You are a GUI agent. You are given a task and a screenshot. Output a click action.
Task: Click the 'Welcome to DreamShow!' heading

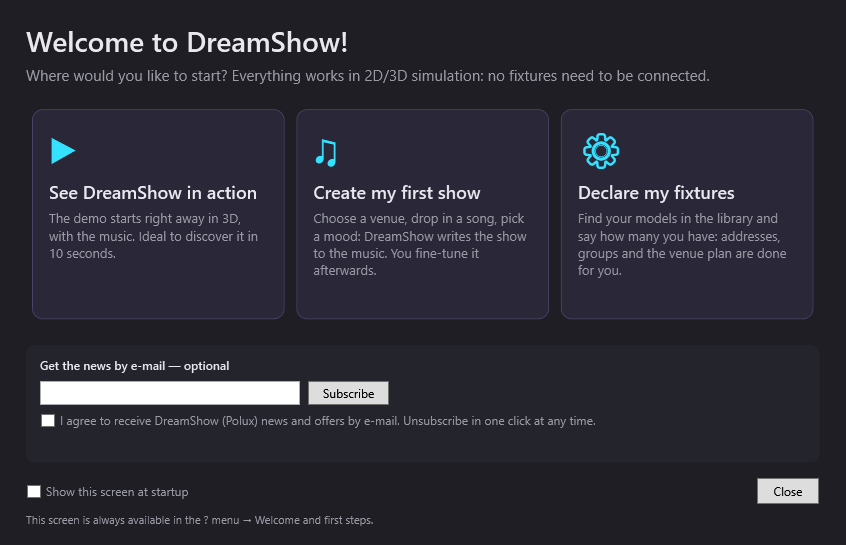coord(187,43)
